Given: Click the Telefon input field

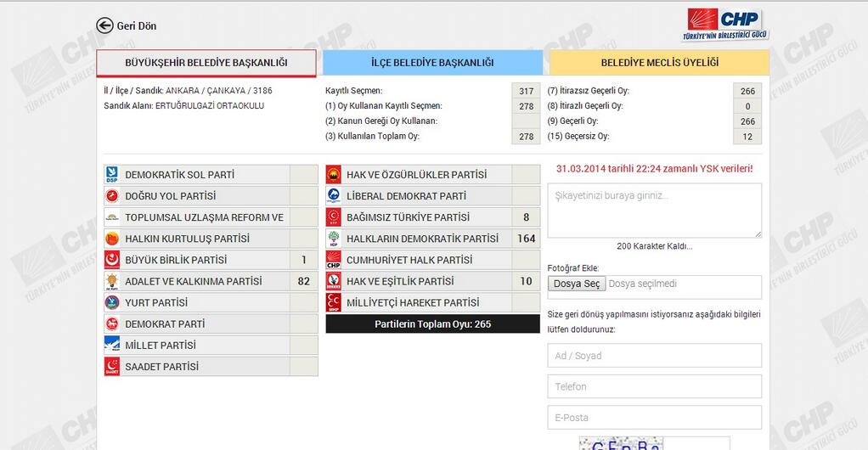Looking at the screenshot, I should coord(654,386).
